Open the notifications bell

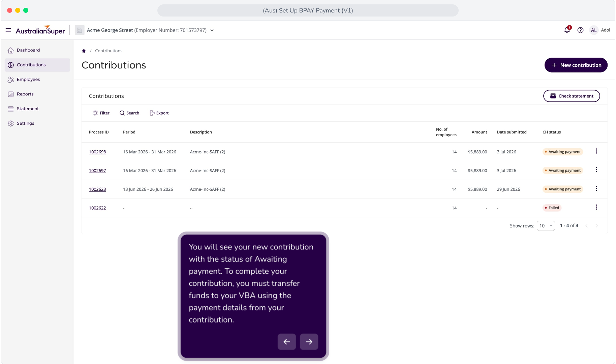point(567,30)
